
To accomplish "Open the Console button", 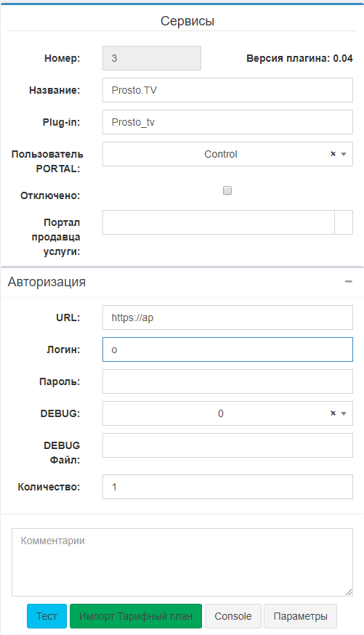I will coord(232,616).
